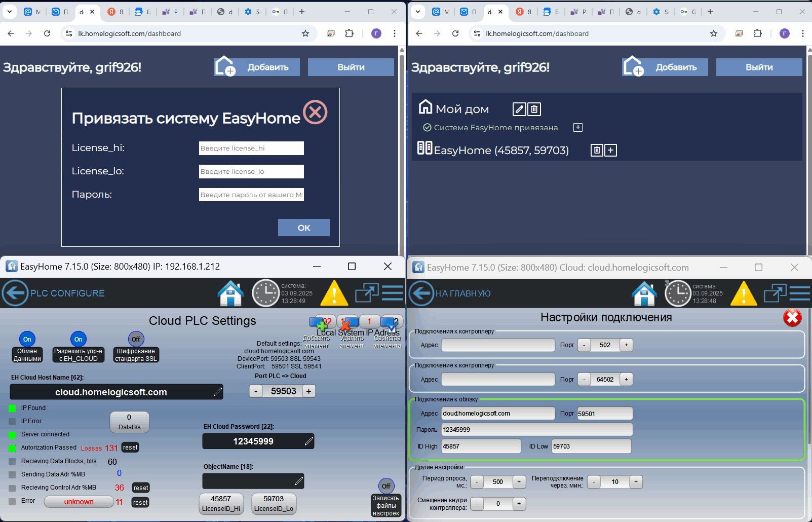
Task: Increase Период опроса 500 value
Action: click(x=519, y=482)
